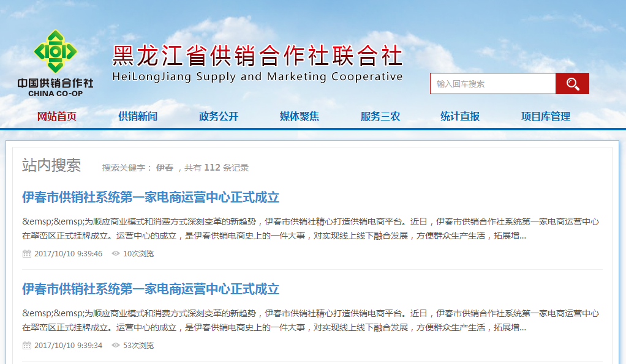Viewport: 626px width, 364px height.
Task: Click the 黑龙江省供销合作社联合社 site title
Action: 257,56
